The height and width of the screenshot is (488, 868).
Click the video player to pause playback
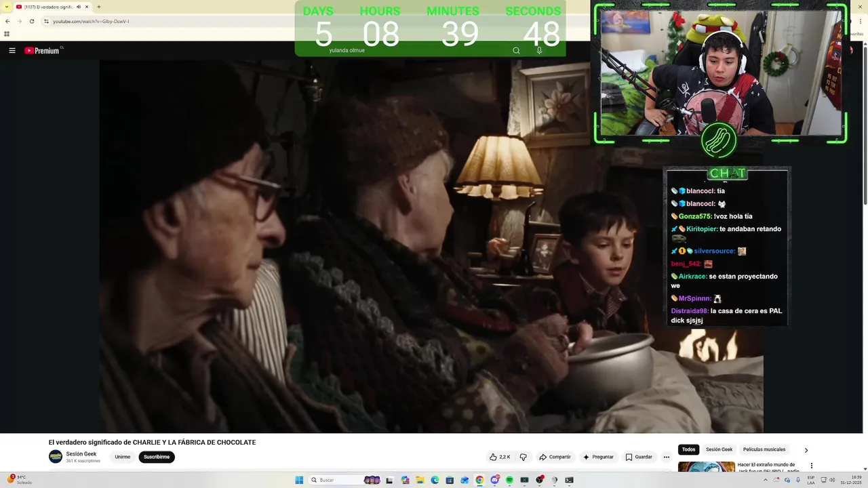click(x=431, y=246)
